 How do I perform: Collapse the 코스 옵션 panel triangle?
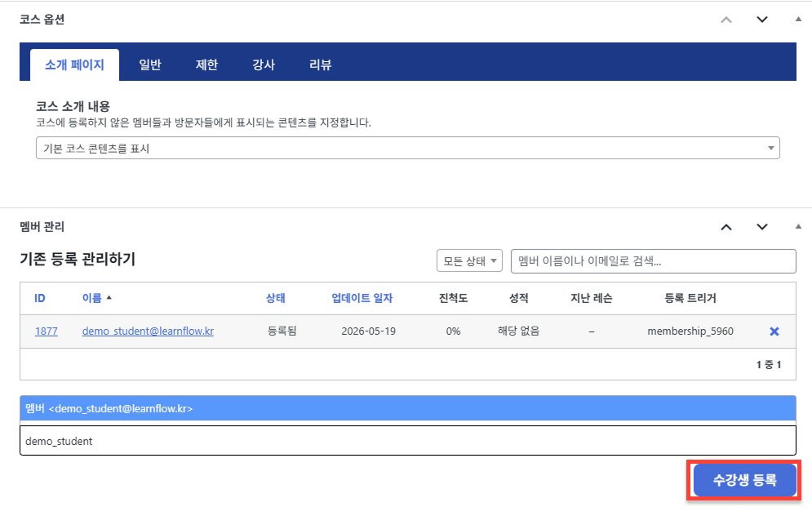coord(798,19)
